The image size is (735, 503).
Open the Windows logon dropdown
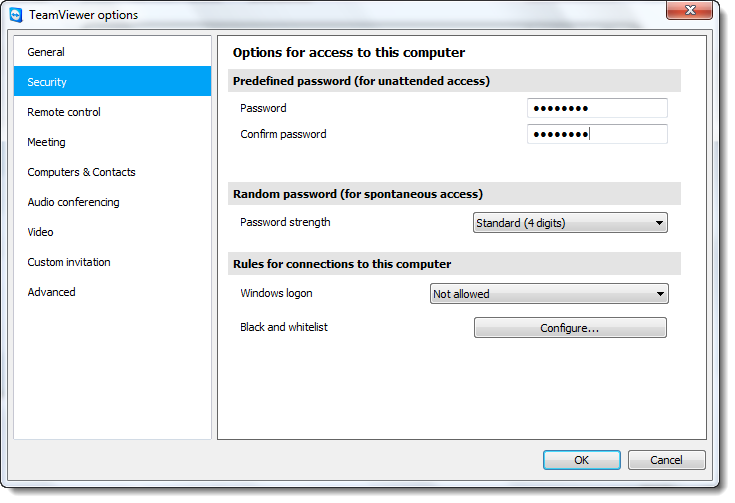click(549, 294)
